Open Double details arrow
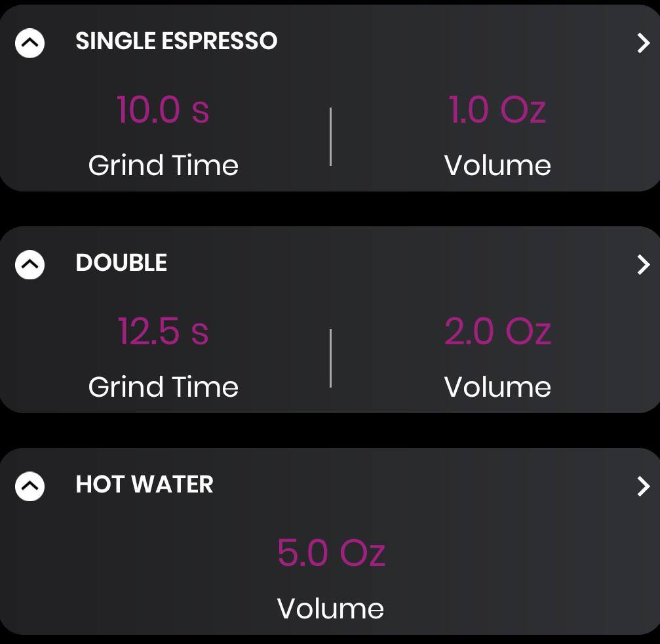660x644 pixels. [643, 265]
